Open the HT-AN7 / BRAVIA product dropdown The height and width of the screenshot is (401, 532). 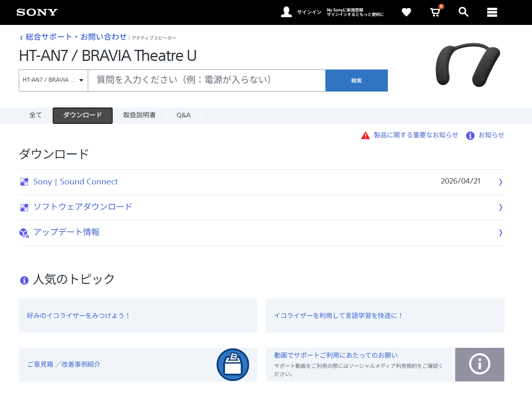click(53, 80)
